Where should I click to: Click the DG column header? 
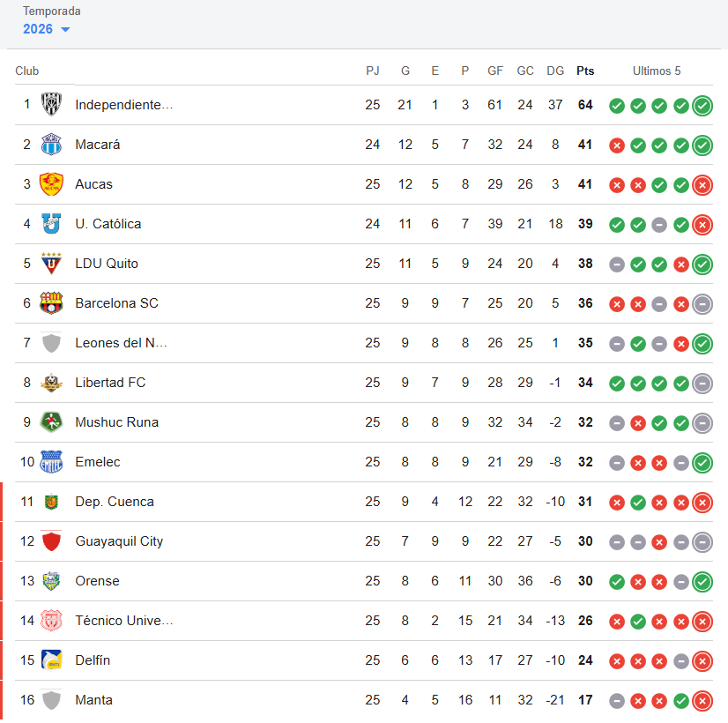[555, 71]
